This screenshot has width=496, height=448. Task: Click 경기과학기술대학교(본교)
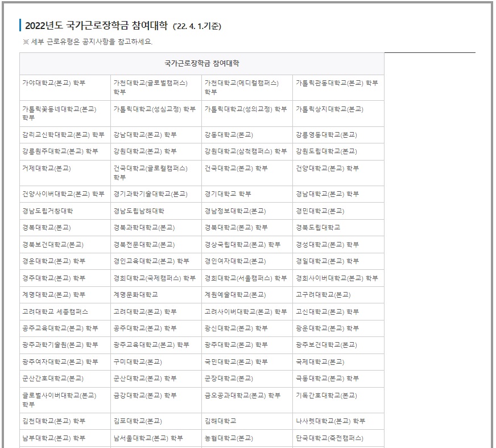tap(151, 194)
